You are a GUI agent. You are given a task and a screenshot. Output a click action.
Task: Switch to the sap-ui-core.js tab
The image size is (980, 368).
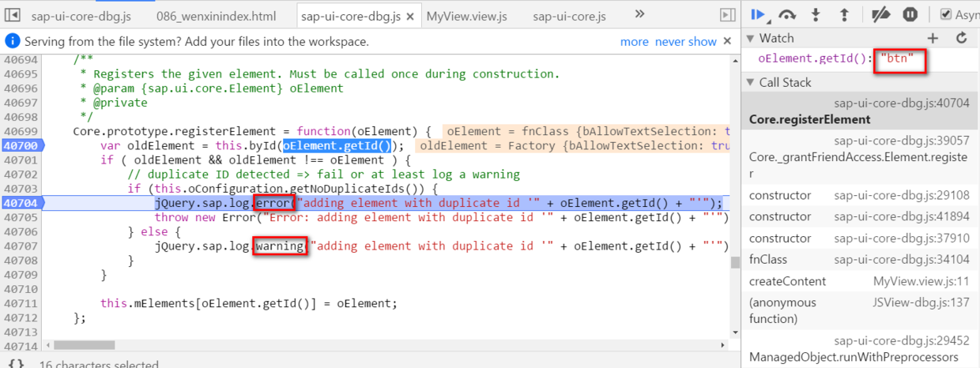[x=569, y=16]
